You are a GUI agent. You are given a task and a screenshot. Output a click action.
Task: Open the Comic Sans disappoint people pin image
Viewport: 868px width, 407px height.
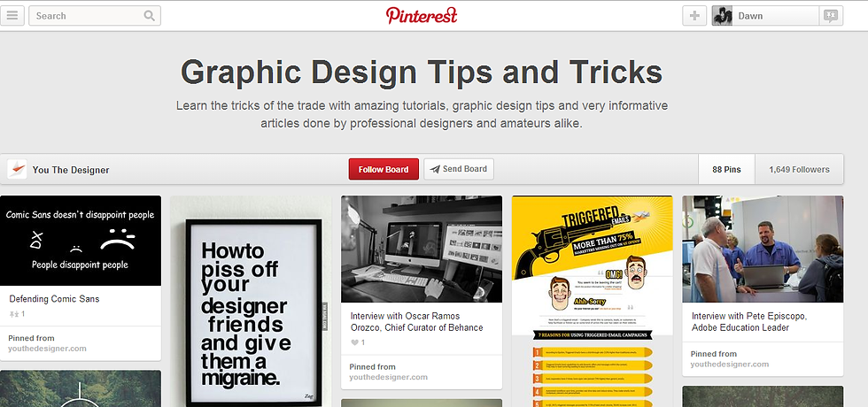(x=81, y=241)
